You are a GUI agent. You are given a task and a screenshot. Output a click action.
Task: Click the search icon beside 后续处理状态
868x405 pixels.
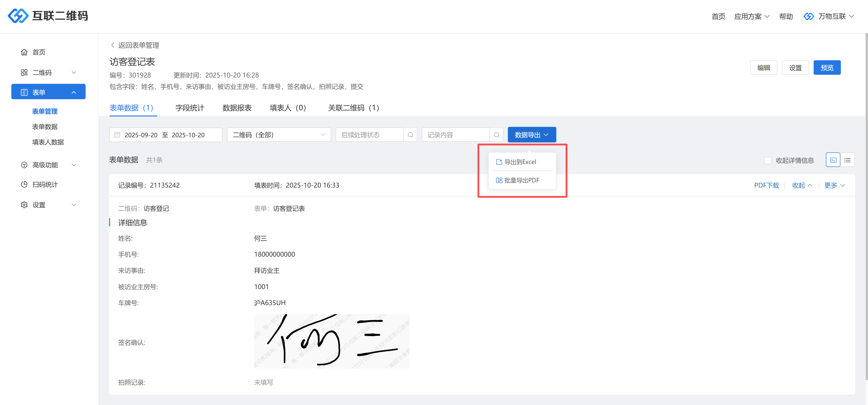pos(410,135)
